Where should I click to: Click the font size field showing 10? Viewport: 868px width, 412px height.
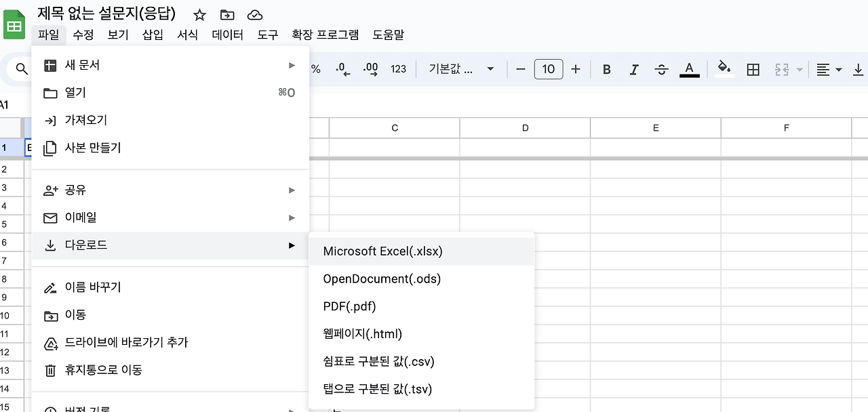tap(548, 68)
